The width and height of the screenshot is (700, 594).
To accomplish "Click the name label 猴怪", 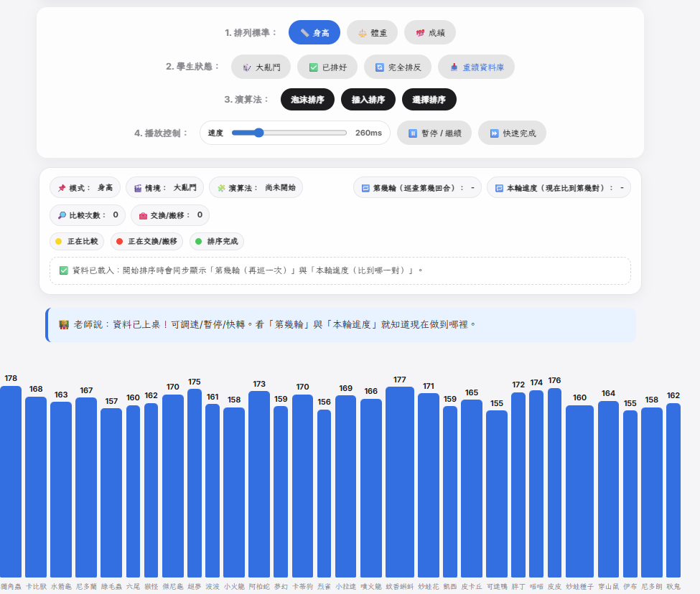I will coord(151,586).
